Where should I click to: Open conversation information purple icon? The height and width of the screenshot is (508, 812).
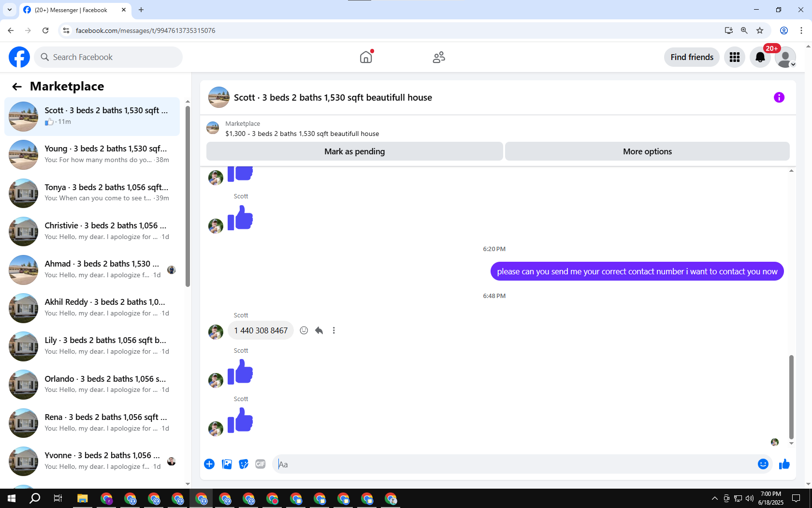pos(779,97)
